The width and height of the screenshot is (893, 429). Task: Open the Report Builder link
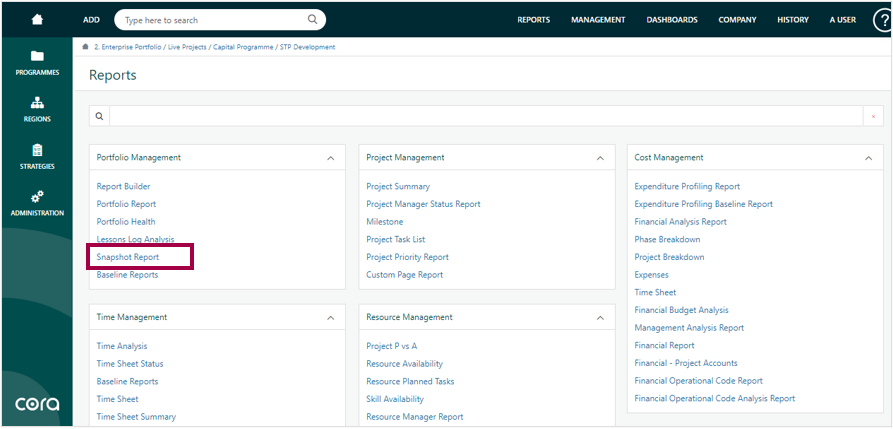point(124,186)
